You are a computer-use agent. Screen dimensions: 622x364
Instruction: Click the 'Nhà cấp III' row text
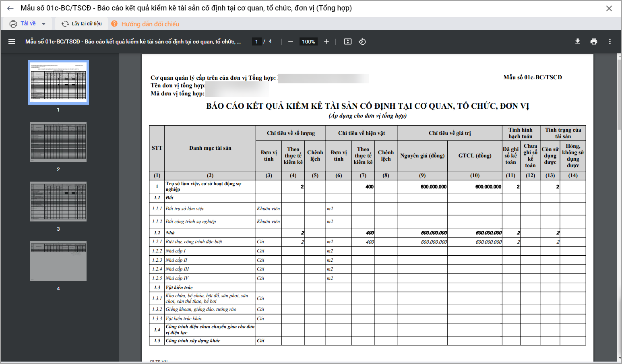point(178,269)
